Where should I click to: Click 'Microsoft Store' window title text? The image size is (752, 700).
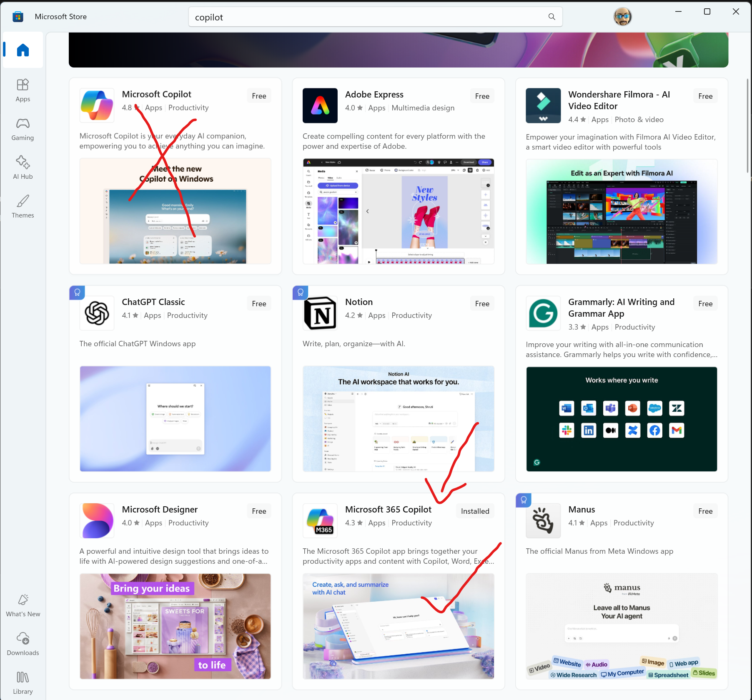(x=61, y=17)
